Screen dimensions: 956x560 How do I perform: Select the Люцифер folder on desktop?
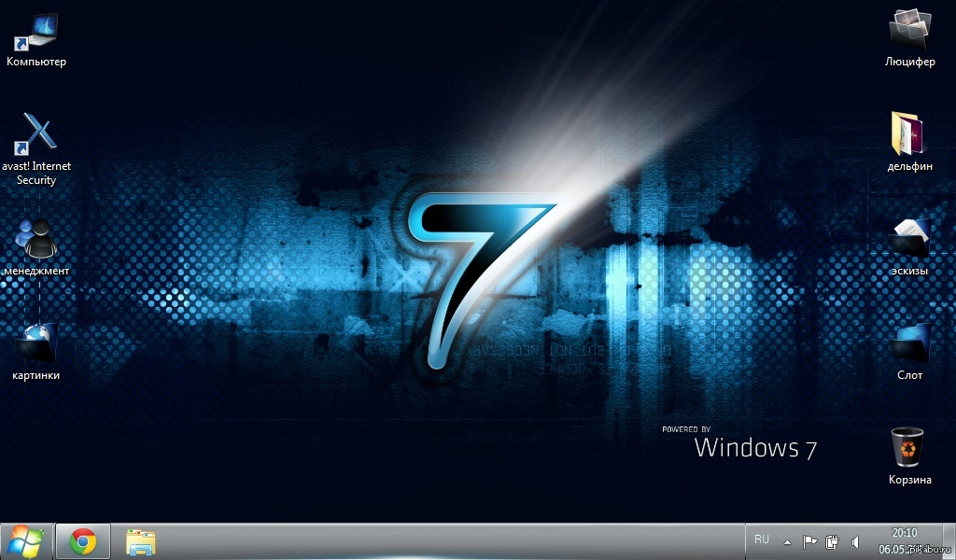tap(909, 32)
